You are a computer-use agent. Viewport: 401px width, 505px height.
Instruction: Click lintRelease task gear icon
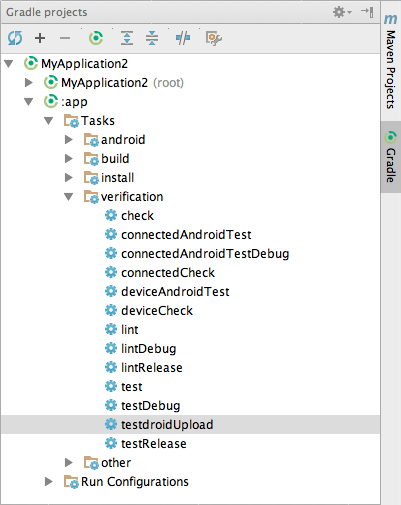(111, 367)
